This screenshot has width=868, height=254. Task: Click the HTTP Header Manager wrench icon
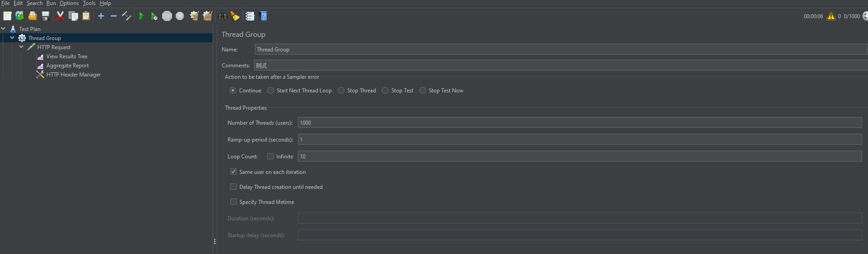pos(40,75)
